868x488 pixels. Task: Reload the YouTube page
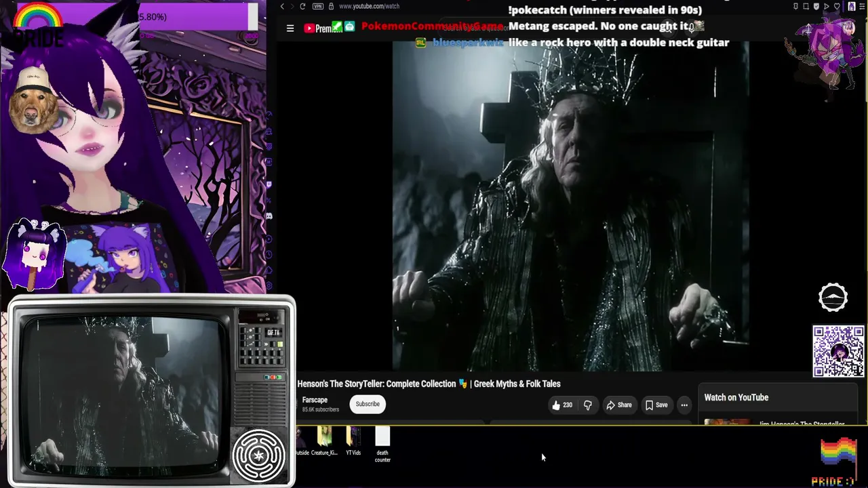pyautogui.click(x=302, y=7)
